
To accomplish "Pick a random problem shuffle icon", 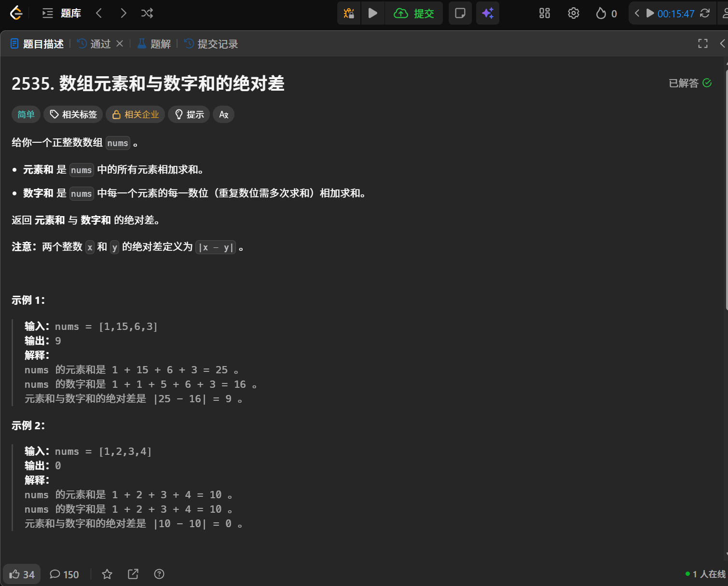I will coord(147,14).
